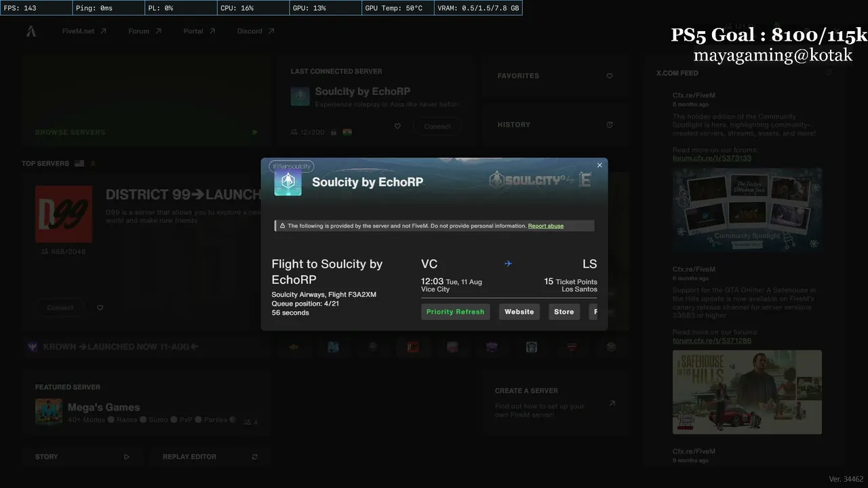Open the History section

coord(555,125)
